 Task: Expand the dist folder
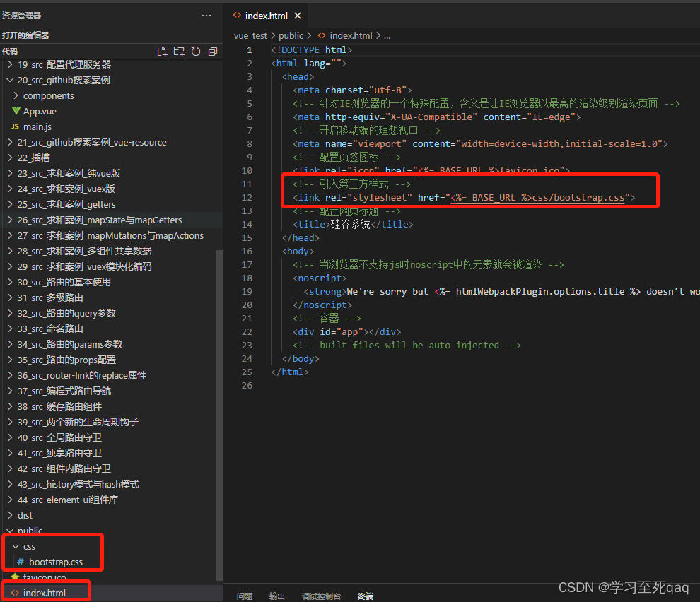pos(25,515)
